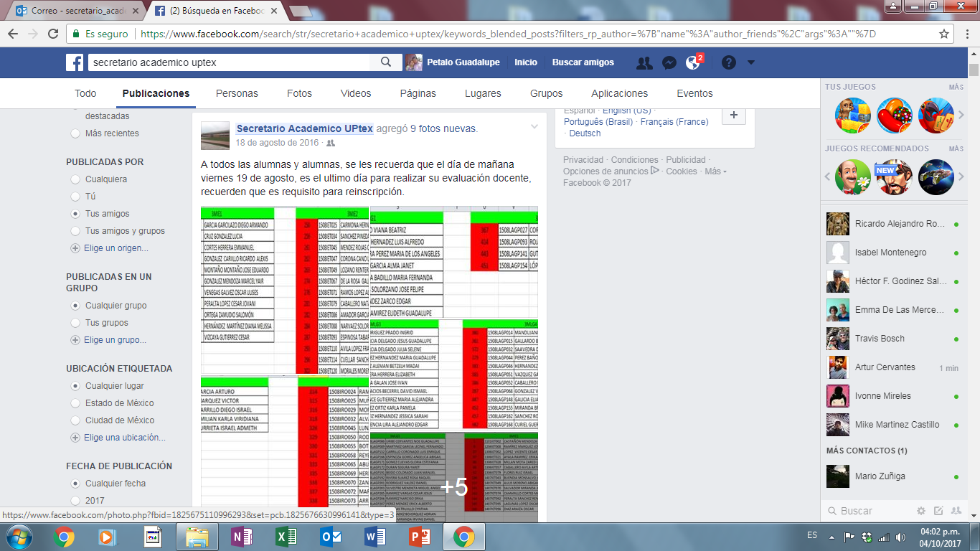This screenshot has width=980, height=551.
Task: Click Inicio in top bar
Action: [526, 62]
